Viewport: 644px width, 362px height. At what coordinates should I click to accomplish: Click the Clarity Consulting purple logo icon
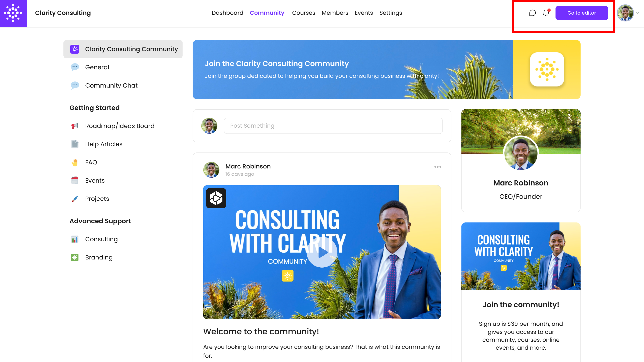point(14,13)
